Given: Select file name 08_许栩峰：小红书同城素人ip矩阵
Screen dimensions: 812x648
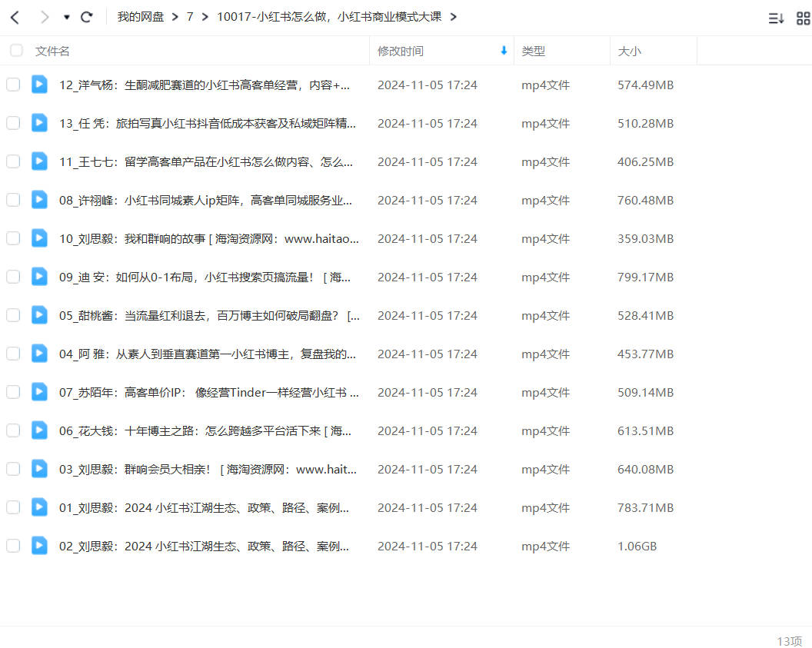Looking at the screenshot, I should point(205,201).
